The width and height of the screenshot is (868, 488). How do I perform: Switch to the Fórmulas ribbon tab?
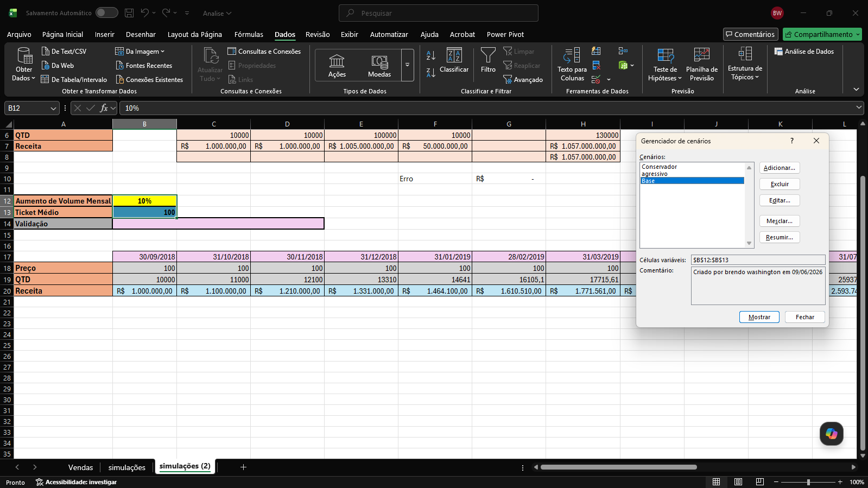[x=249, y=34]
